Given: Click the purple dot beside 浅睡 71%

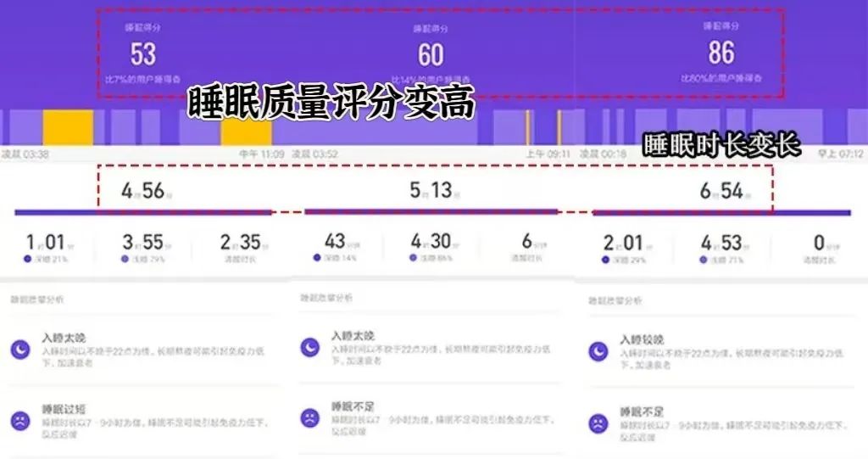Looking at the screenshot, I should (x=704, y=260).
